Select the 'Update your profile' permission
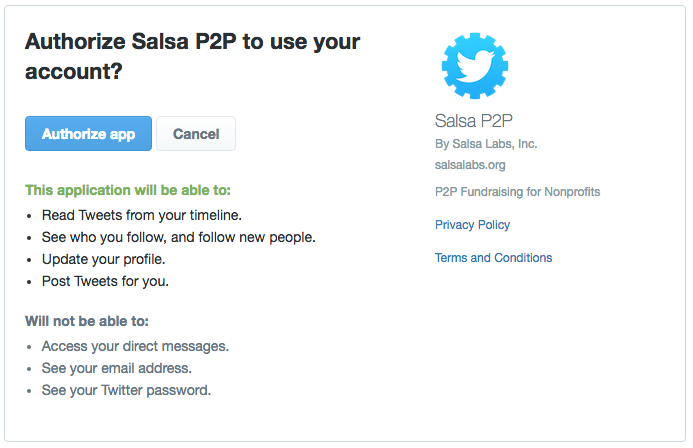This screenshot has height=448, width=693. 103,259
